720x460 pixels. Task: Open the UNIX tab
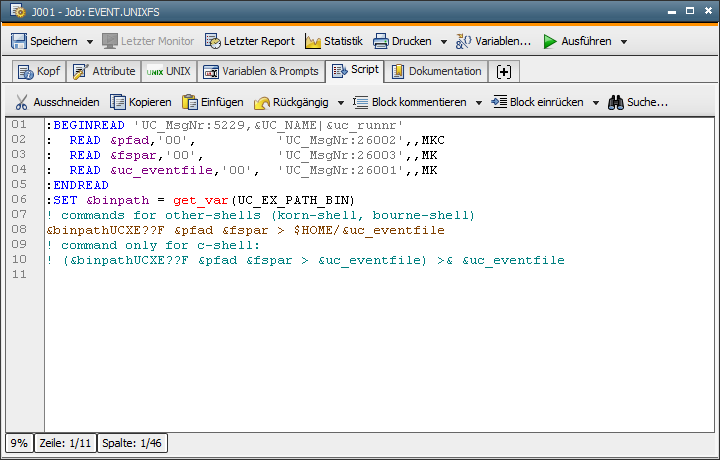(x=169, y=72)
